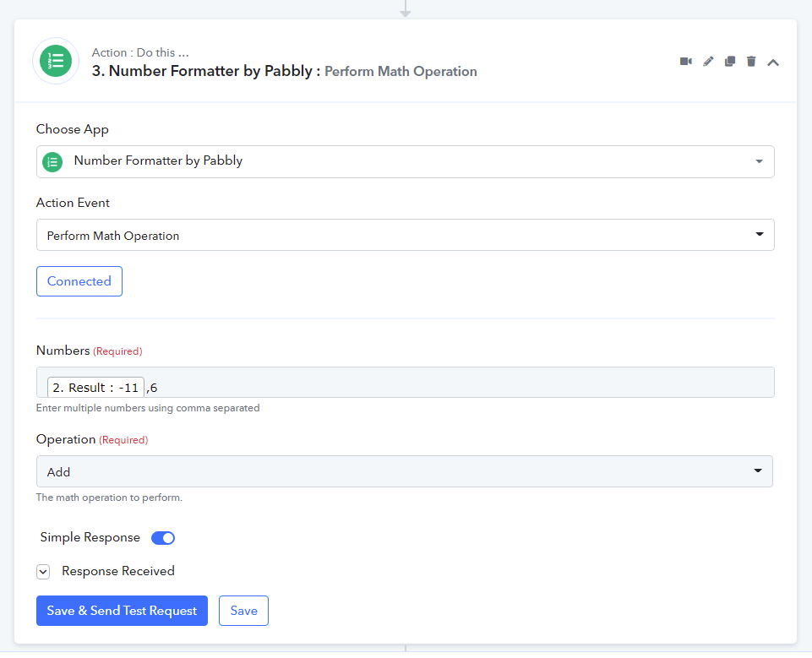Open the Action Event dropdown arrow
Image resolution: width=812 pixels, height=658 pixels.
tap(759, 235)
